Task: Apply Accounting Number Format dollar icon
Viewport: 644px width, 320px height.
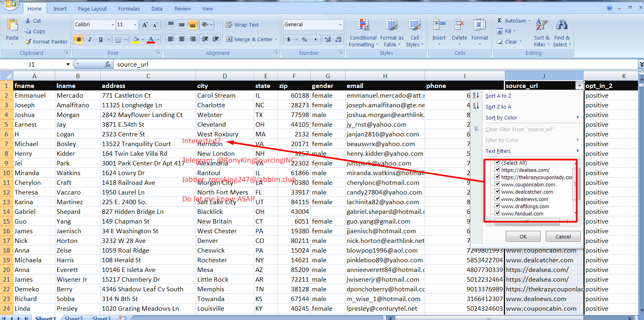Action: (x=288, y=39)
